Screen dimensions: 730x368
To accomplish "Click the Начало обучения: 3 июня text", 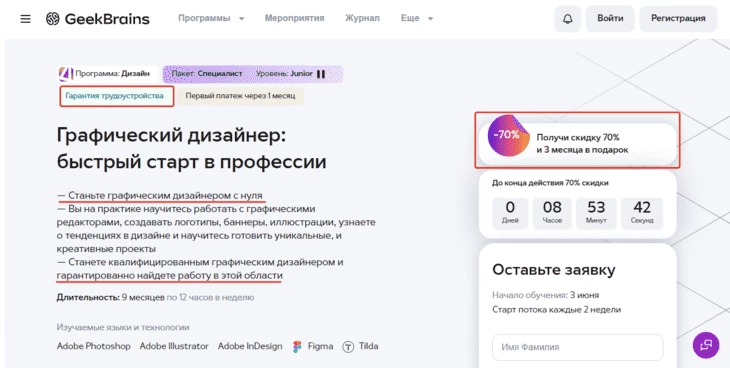I will point(545,295).
